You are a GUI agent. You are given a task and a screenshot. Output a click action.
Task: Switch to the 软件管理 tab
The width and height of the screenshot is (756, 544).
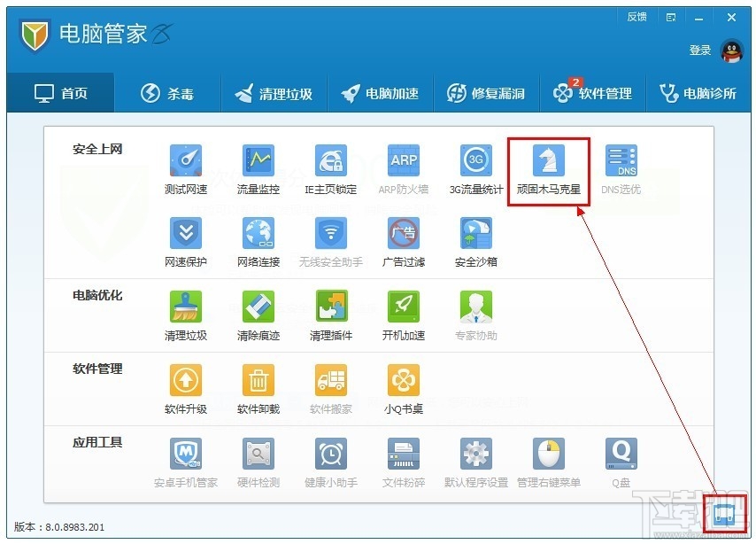(x=592, y=93)
